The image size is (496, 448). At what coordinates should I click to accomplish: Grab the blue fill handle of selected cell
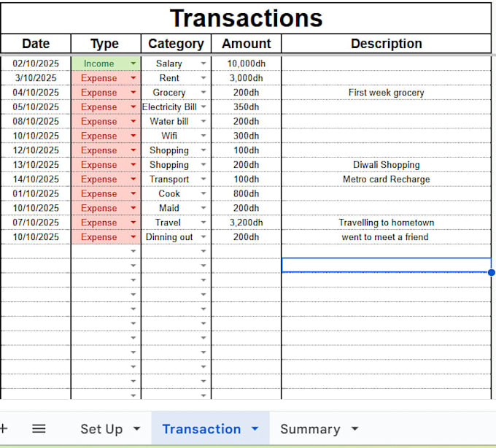click(x=491, y=272)
